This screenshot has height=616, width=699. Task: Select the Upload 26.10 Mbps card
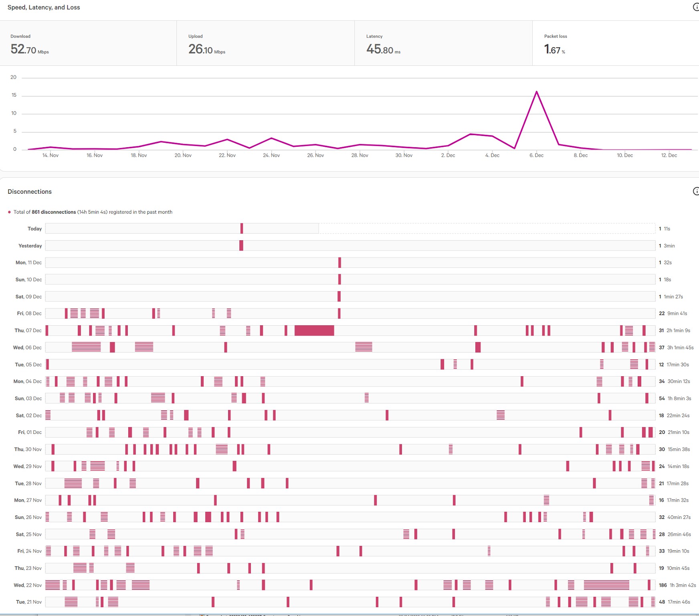[265, 43]
